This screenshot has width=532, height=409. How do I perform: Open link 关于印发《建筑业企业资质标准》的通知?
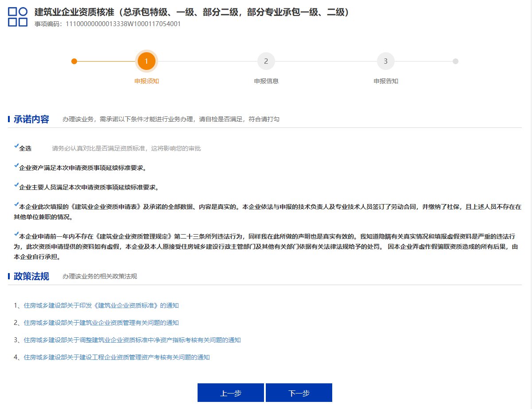tap(101, 305)
